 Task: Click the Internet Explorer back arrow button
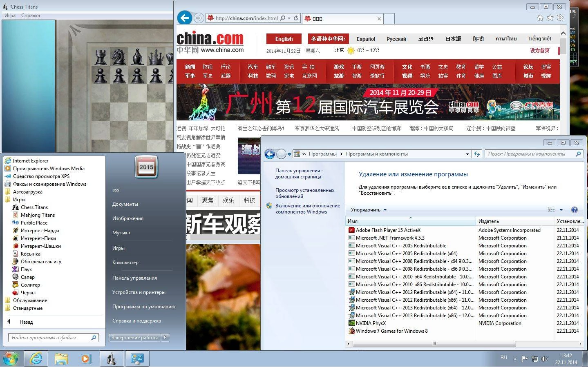185,18
